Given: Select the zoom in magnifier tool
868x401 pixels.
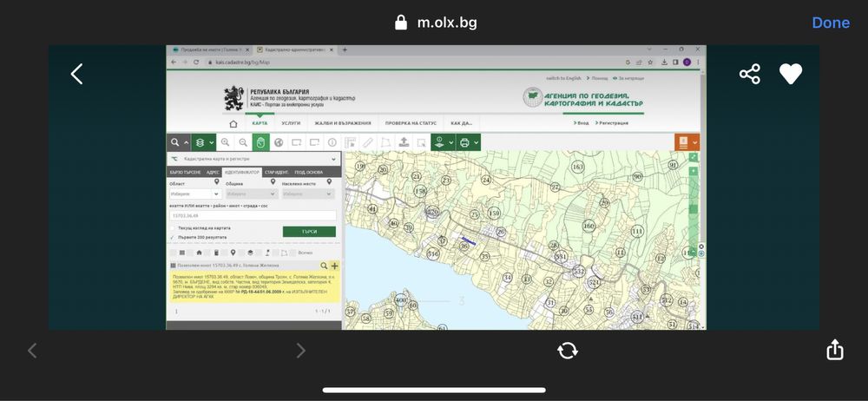Looking at the screenshot, I should 225,142.
